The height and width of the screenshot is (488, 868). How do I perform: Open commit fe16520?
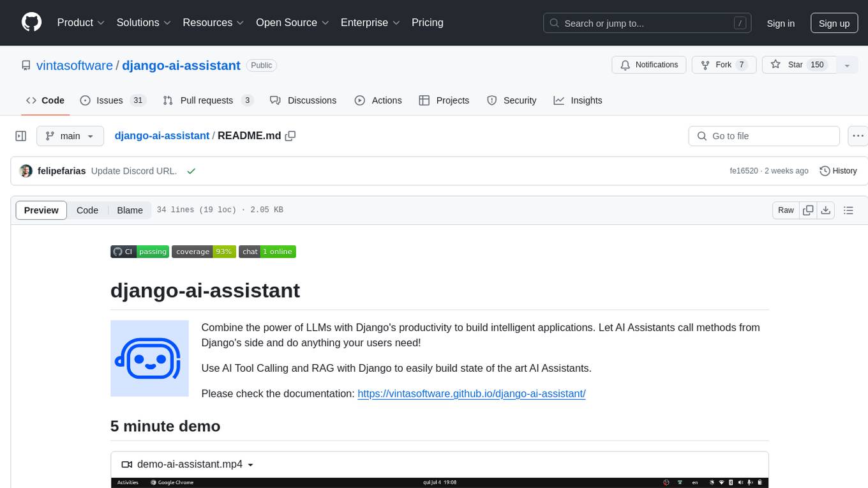coord(744,171)
